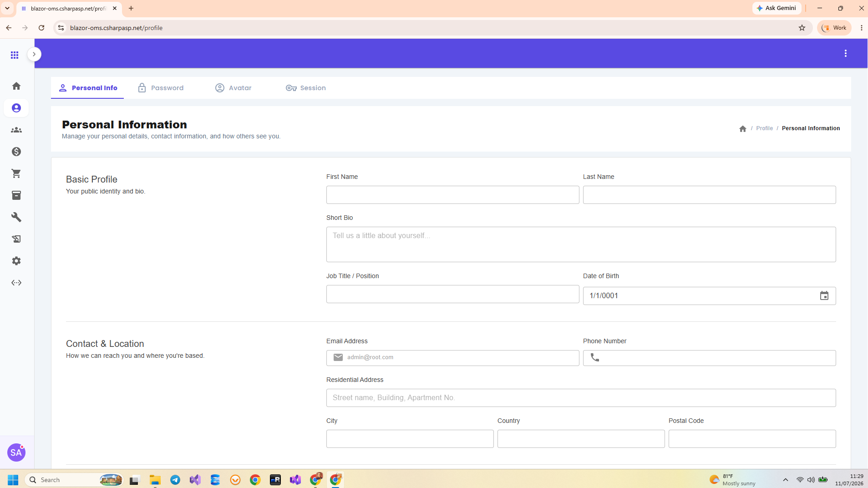Screen dimensions: 868x488
Task: Click the breadcrumb home icon
Action: (743, 129)
